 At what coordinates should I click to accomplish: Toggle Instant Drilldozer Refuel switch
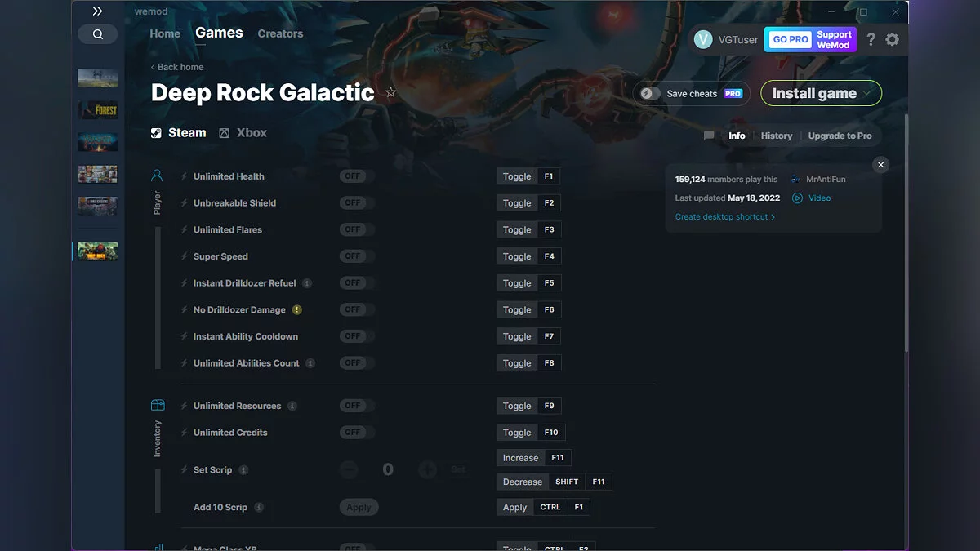357,282
